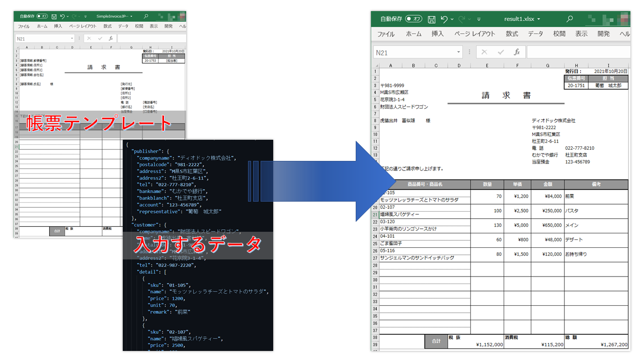Image resolution: width=644 pixels, height=362 pixels.
Task: Open 校閲 tab in result1.xlsx window
Action: point(559,34)
